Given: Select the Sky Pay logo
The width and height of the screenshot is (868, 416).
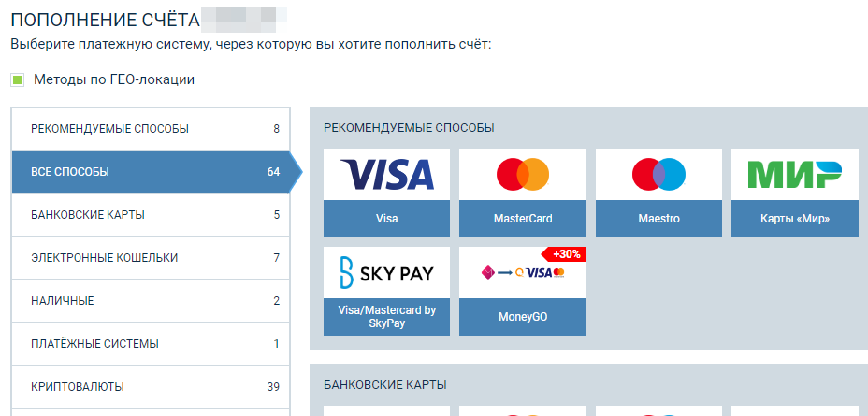Looking at the screenshot, I should coord(386,272).
